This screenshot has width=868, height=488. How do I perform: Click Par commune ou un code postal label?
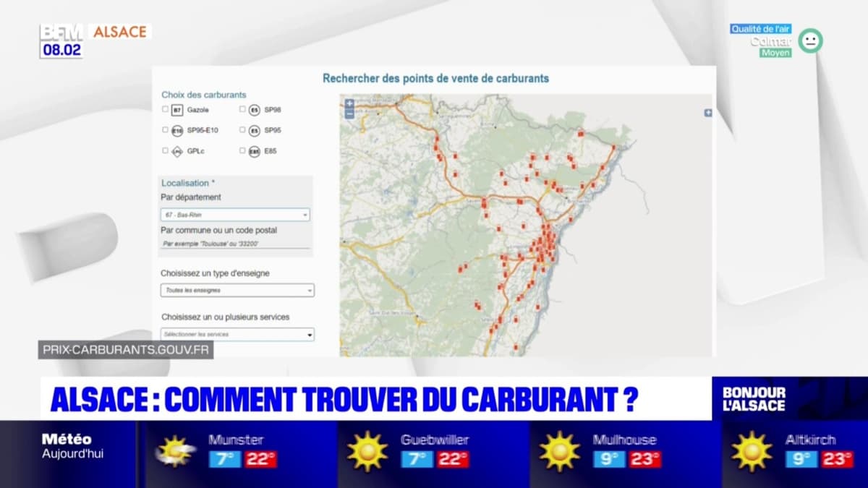218,231
